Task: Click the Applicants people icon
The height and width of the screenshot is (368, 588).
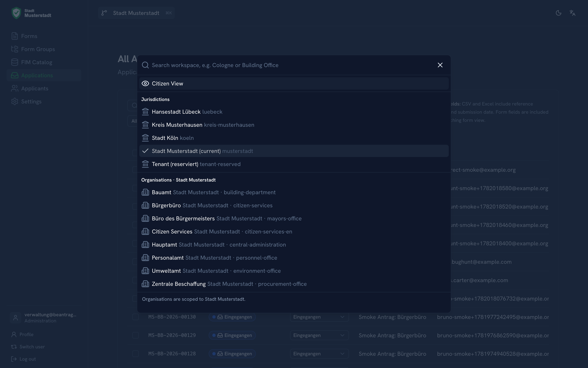Action: click(14, 89)
